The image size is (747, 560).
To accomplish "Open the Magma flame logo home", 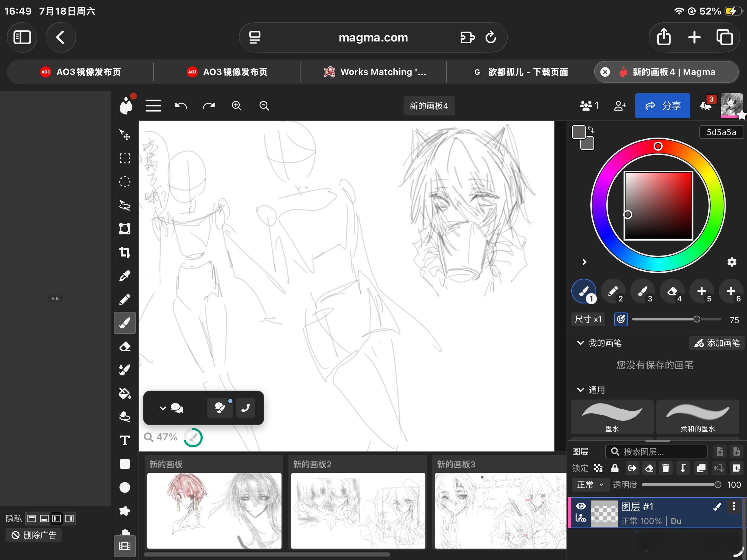I will pos(126,105).
